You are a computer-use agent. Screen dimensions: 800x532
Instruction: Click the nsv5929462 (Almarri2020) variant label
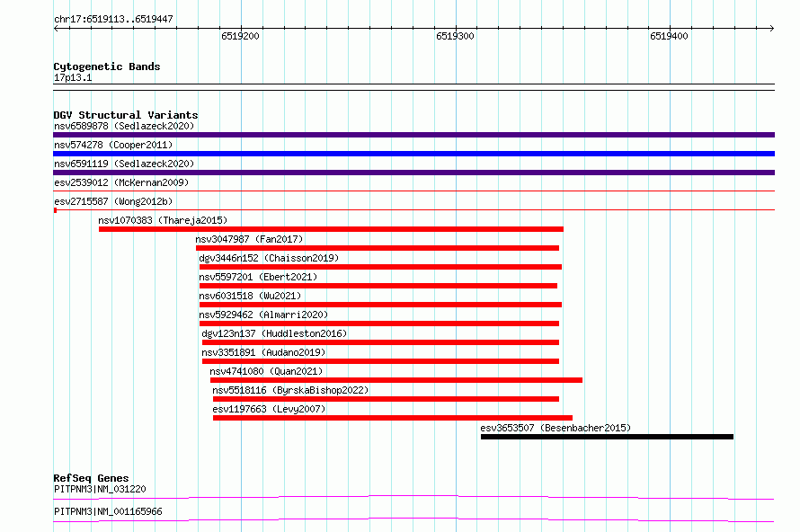pyautogui.click(x=263, y=315)
